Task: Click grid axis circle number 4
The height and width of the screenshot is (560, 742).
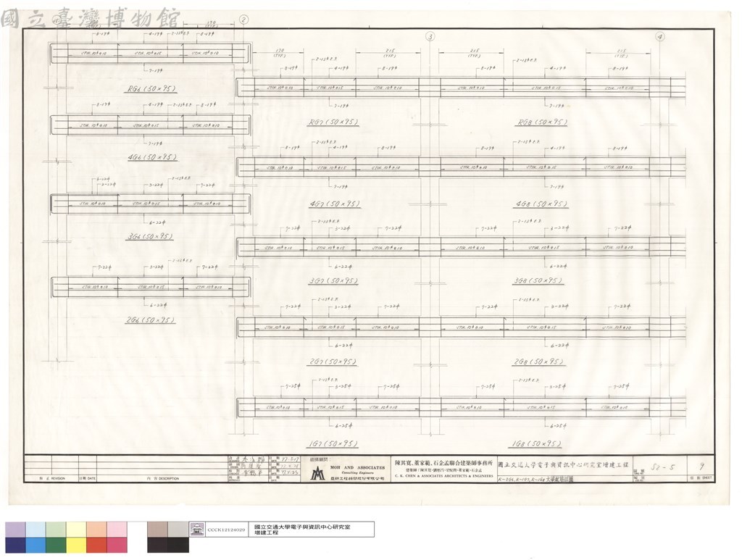Action: pos(659,36)
